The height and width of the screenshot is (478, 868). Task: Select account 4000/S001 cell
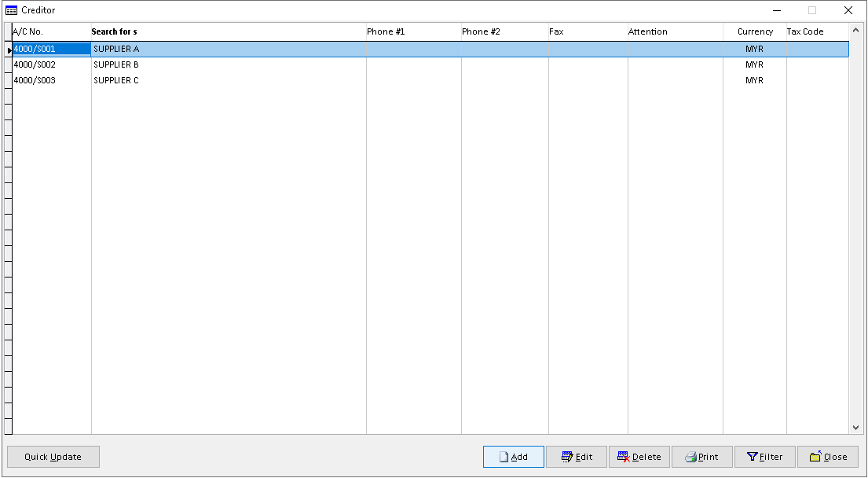pos(52,49)
